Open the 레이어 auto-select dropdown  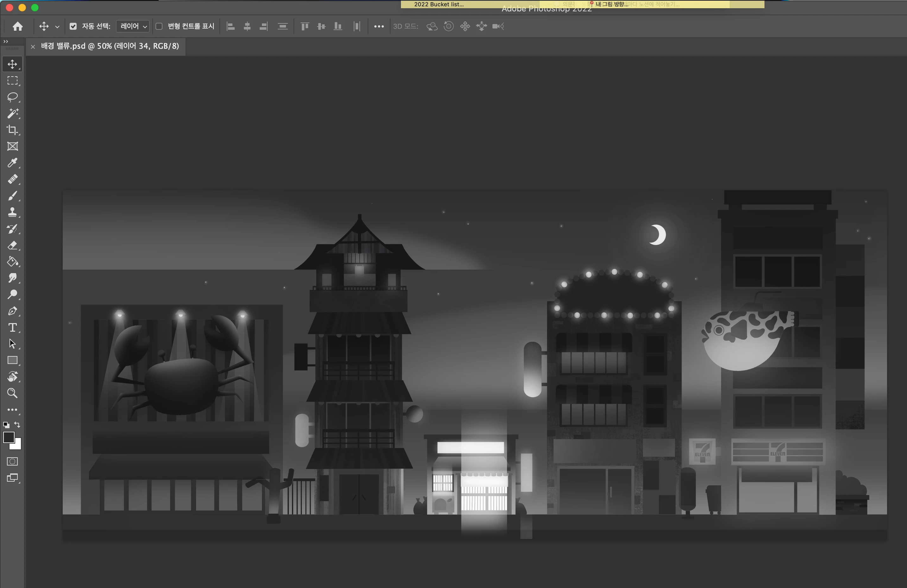[x=133, y=26]
